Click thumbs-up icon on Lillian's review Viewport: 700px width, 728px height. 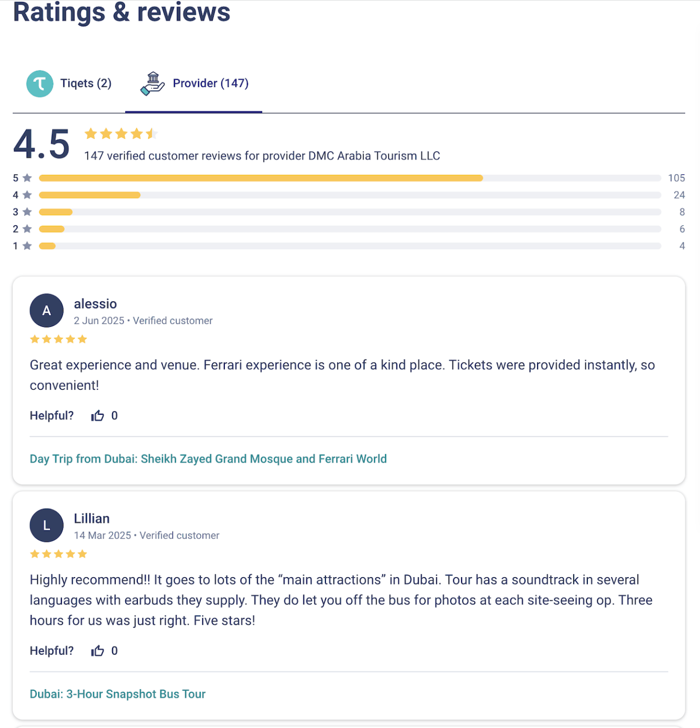pyautogui.click(x=97, y=651)
